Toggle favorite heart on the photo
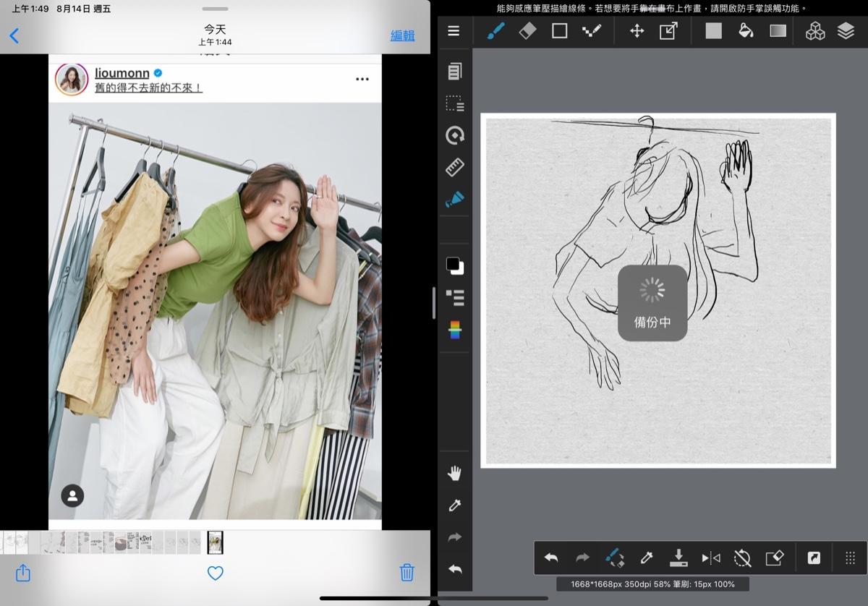This screenshot has width=868, height=606. [x=215, y=573]
